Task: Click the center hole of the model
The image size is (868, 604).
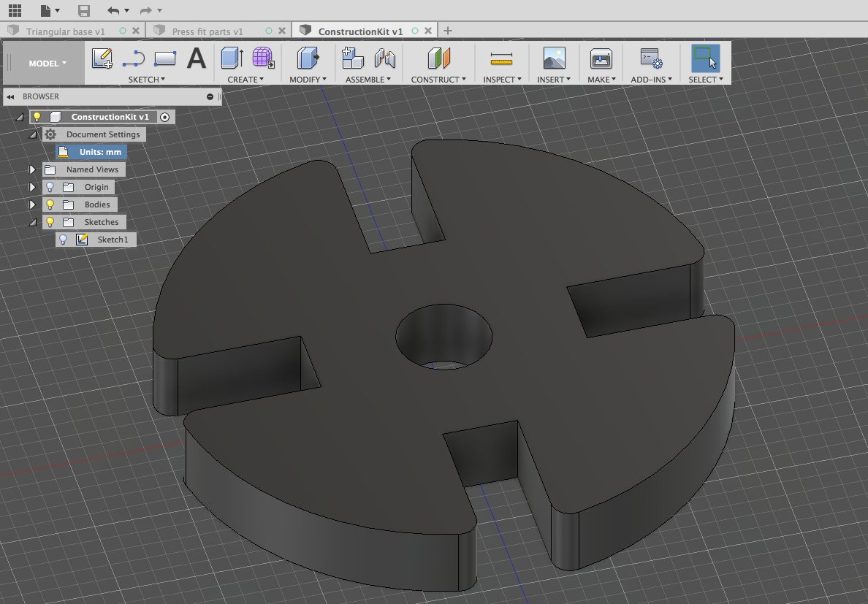Action: (x=444, y=337)
